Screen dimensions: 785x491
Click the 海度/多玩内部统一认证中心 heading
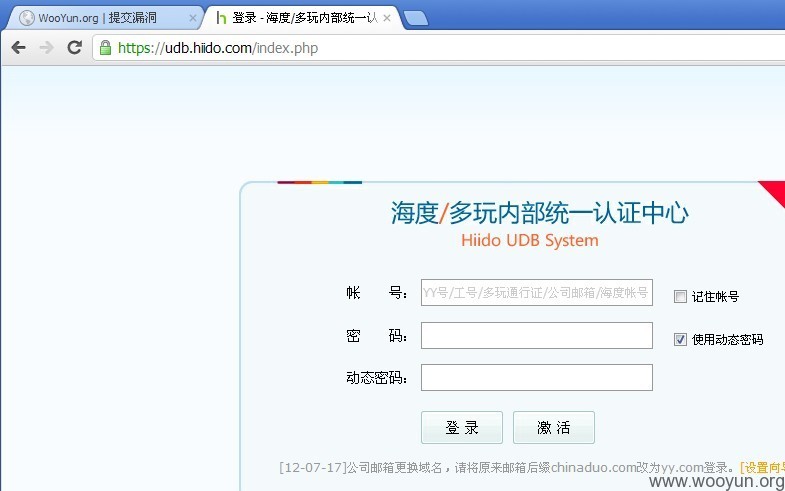pyautogui.click(x=540, y=213)
